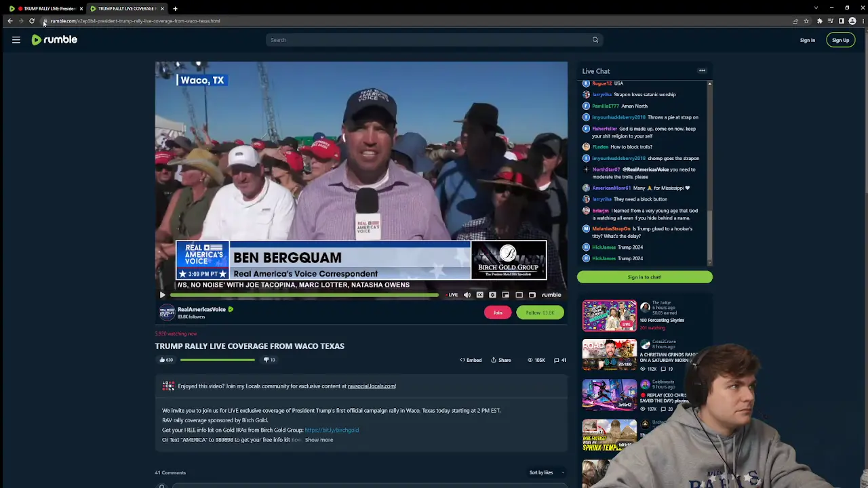Open the Live Chat options menu

coord(702,70)
